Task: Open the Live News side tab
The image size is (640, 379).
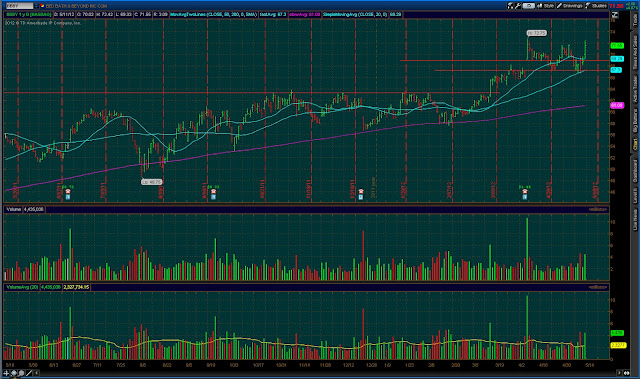Action: (x=635, y=219)
